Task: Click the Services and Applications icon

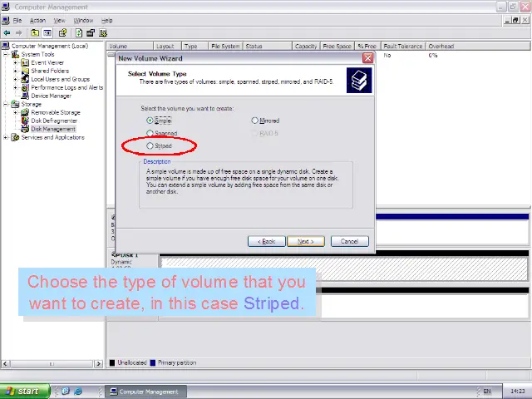Action: click(x=15, y=137)
